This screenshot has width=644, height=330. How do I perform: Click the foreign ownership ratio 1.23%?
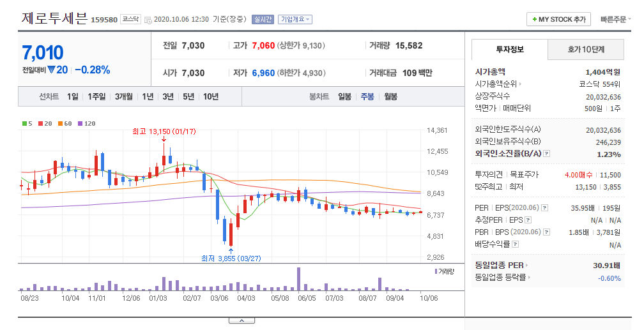609,154
